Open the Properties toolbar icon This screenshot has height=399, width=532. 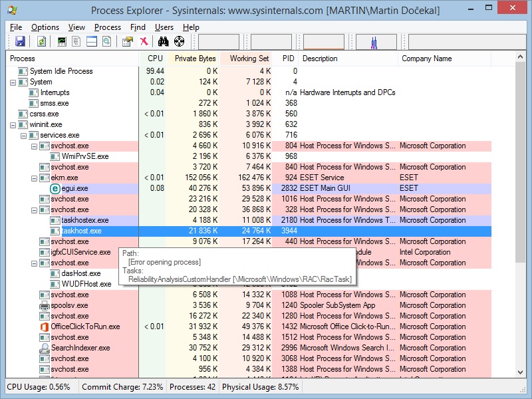pos(128,42)
